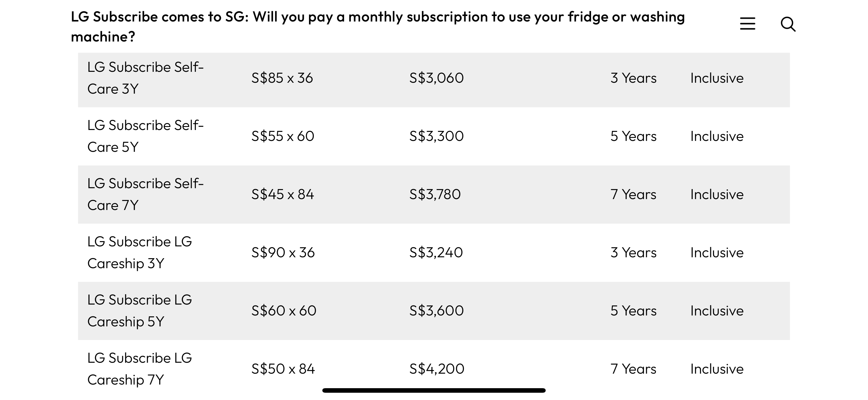868x400 pixels.
Task: Click the S$85 x 36 price cell
Action: pos(282,78)
